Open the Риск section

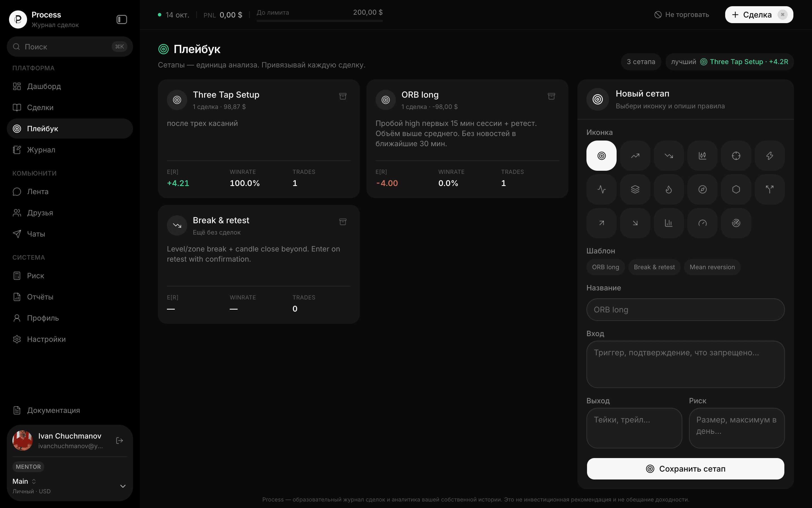click(x=70, y=276)
